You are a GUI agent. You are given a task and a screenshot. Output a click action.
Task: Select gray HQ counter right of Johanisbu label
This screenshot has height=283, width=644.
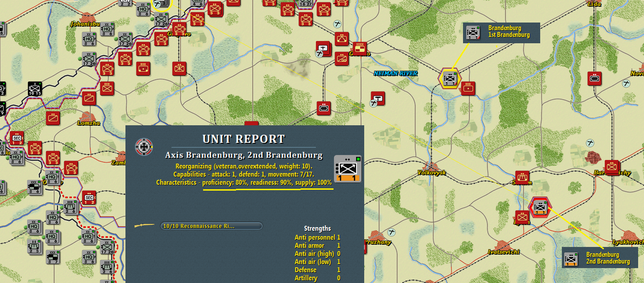[107, 29]
